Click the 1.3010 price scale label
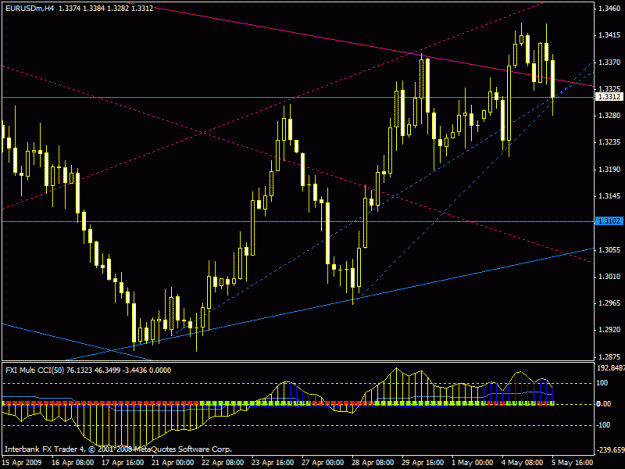Screen dimensions: 625x469 click(609, 276)
